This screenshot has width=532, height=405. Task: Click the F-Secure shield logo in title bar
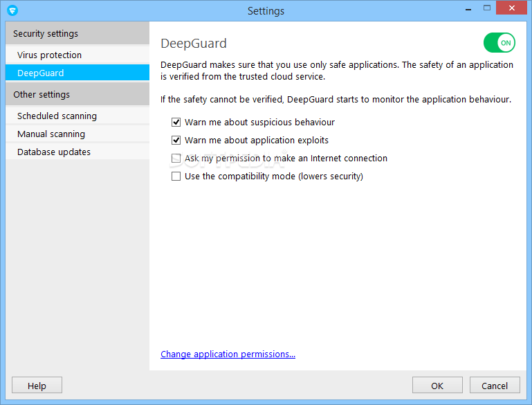12,10
